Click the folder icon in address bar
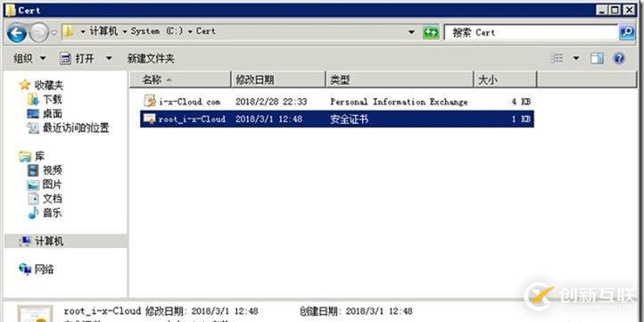Viewport: 644px width, 322px height. 69,31
